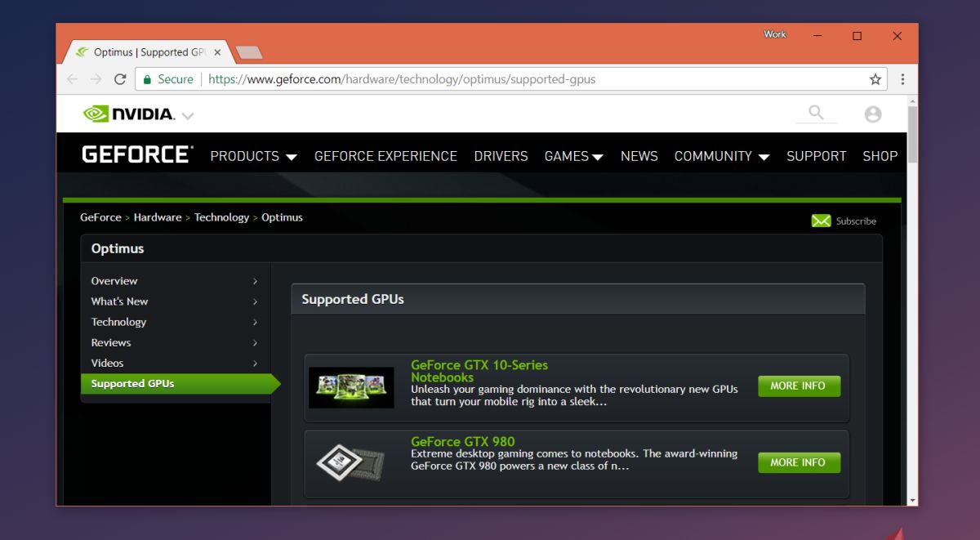The width and height of the screenshot is (980, 540).
Task: Click the user account avatar icon
Action: click(873, 114)
